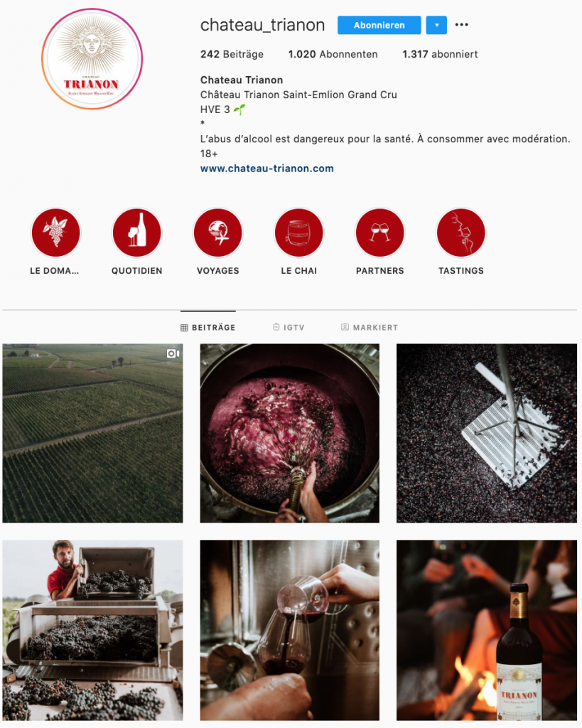Expand the dropdown arrow beside Abonnieren
582x728 pixels.
tap(437, 25)
